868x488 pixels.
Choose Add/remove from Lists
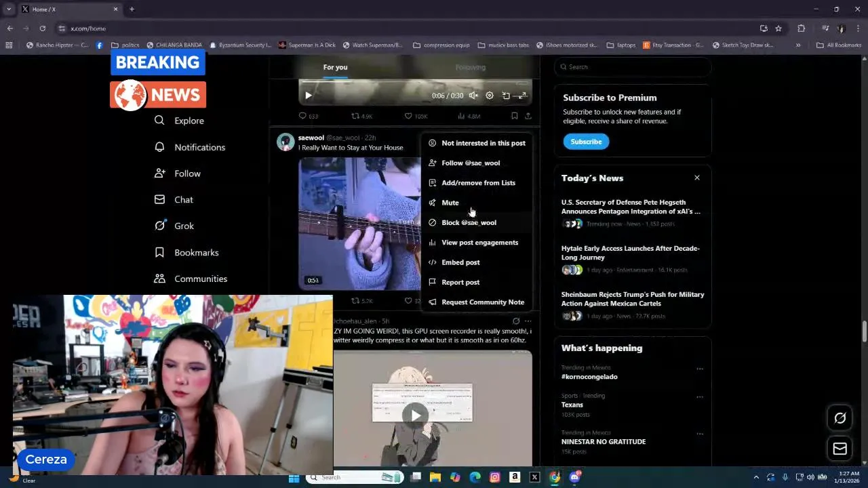coord(476,183)
